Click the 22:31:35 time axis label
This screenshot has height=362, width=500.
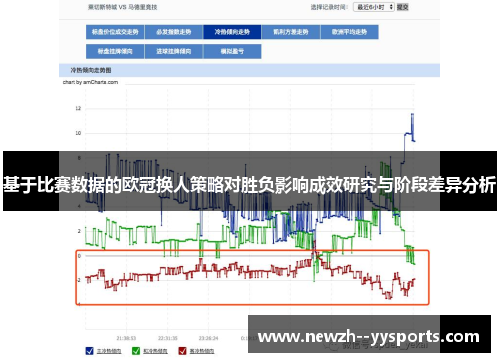pyautogui.click(x=168, y=338)
